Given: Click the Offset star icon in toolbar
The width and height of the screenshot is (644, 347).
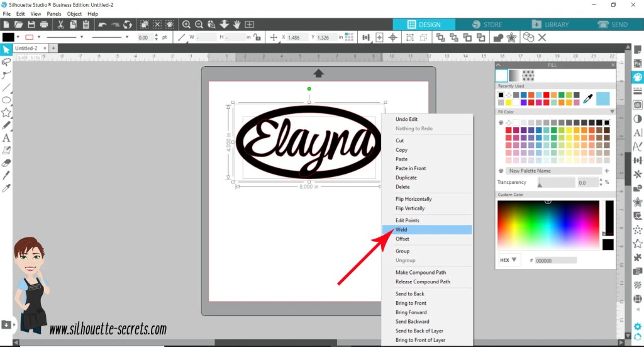Looking at the screenshot, I should 511,37.
